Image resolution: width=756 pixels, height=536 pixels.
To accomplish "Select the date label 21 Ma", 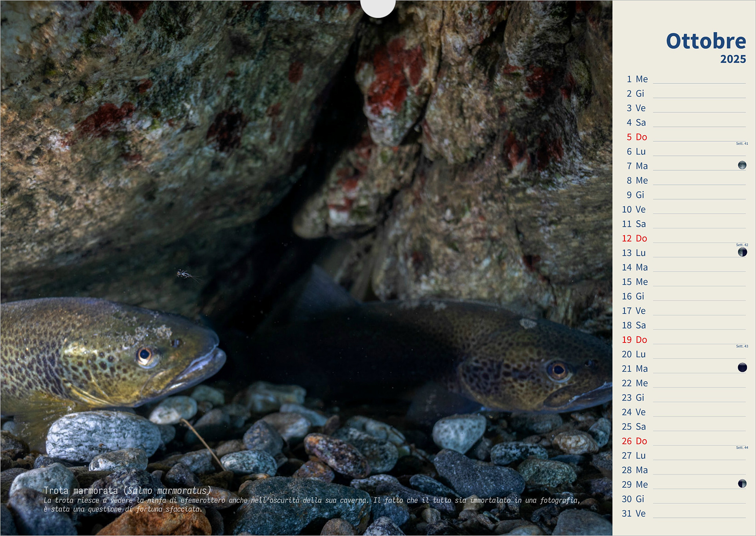I will point(635,369).
